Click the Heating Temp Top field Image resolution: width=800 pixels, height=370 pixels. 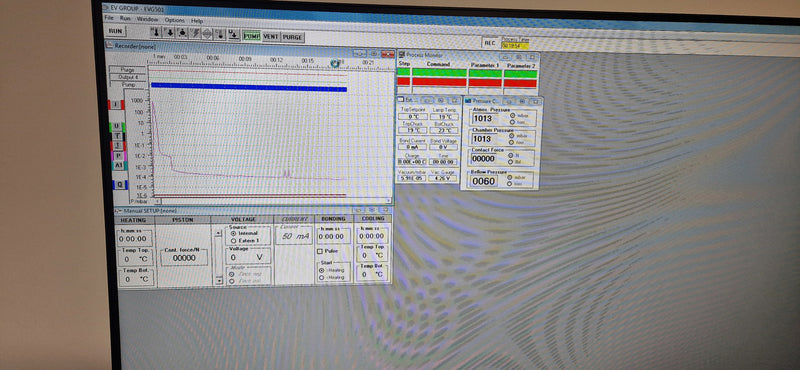coord(135,259)
